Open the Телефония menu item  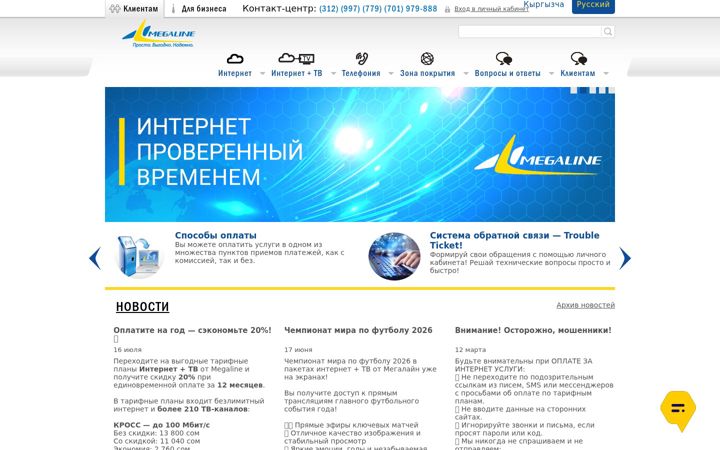(x=361, y=73)
